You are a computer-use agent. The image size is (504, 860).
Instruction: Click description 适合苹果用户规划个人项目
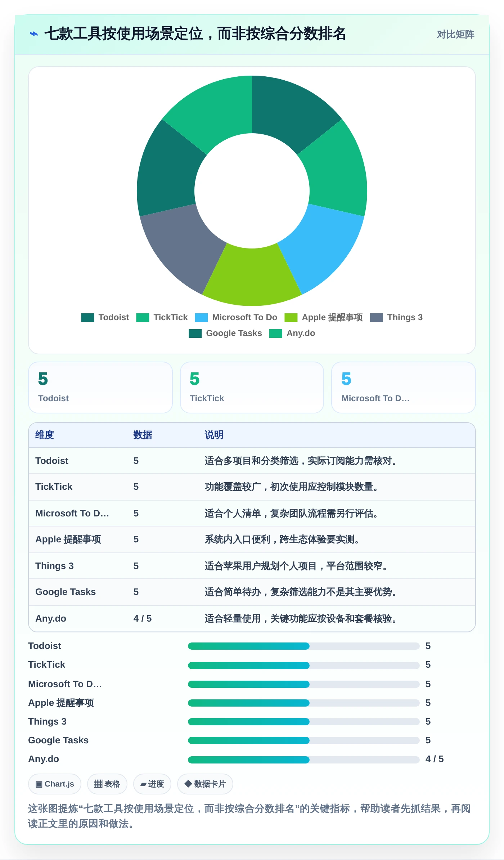297,566
